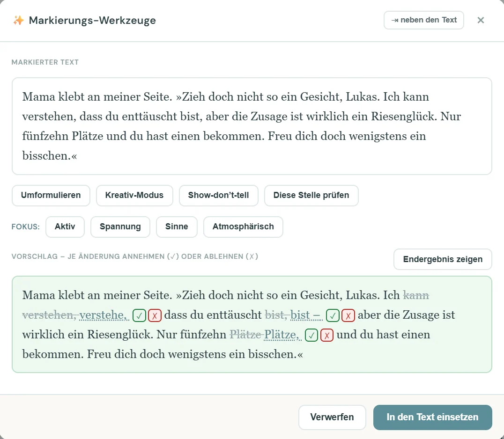Image resolution: width=504 pixels, height=439 pixels.
Task: Click inside the marked text box
Action: point(252,126)
